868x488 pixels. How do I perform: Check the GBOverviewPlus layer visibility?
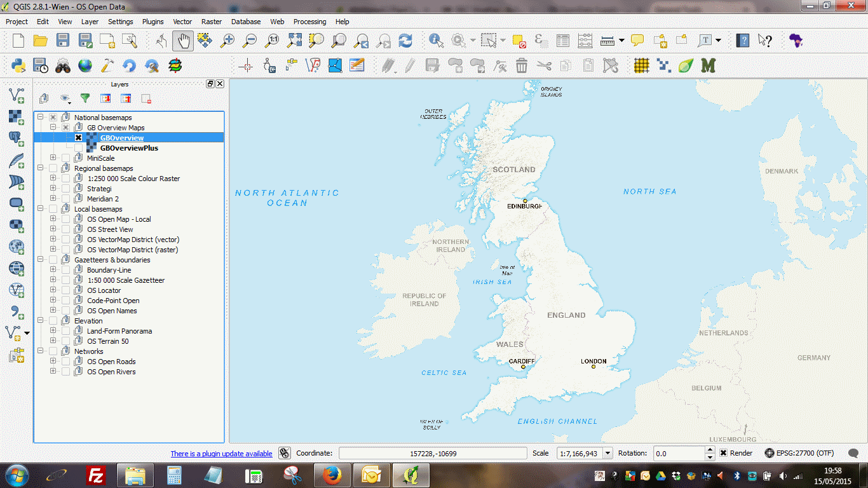pos(79,148)
